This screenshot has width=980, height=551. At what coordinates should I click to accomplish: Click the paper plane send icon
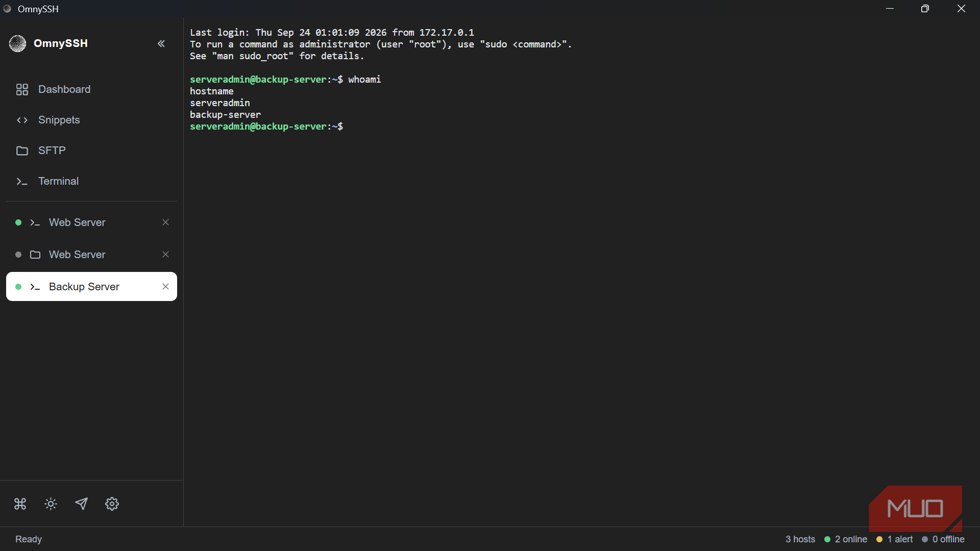tap(81, 504)
